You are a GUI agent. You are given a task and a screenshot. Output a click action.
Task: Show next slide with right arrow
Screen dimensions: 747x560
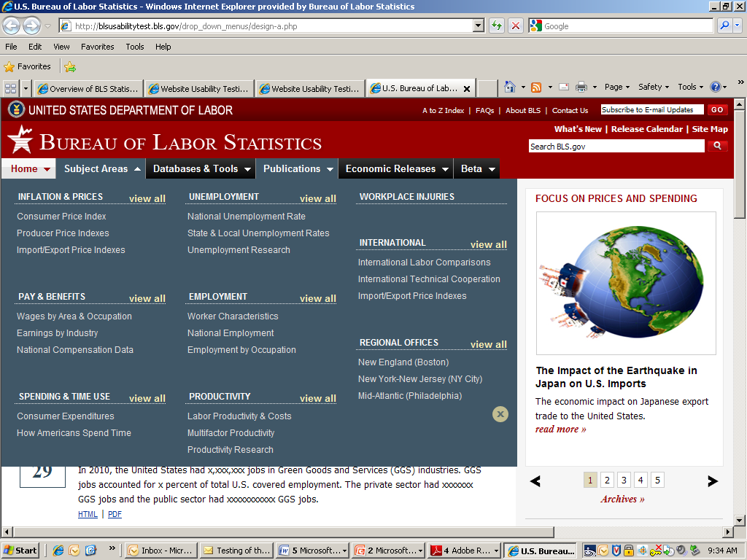[x=713, y=481]
